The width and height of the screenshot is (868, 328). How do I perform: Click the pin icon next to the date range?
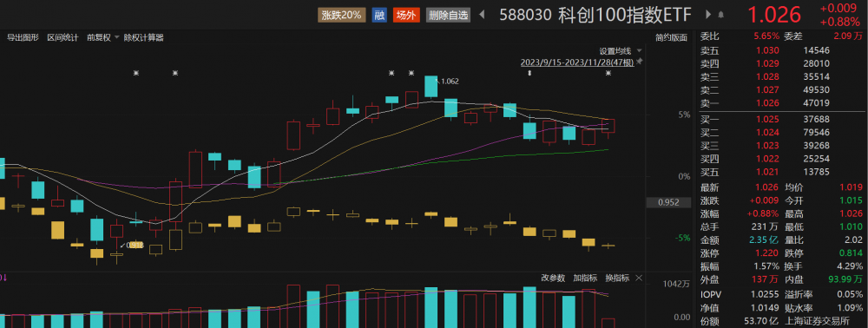tap(640, 62)
